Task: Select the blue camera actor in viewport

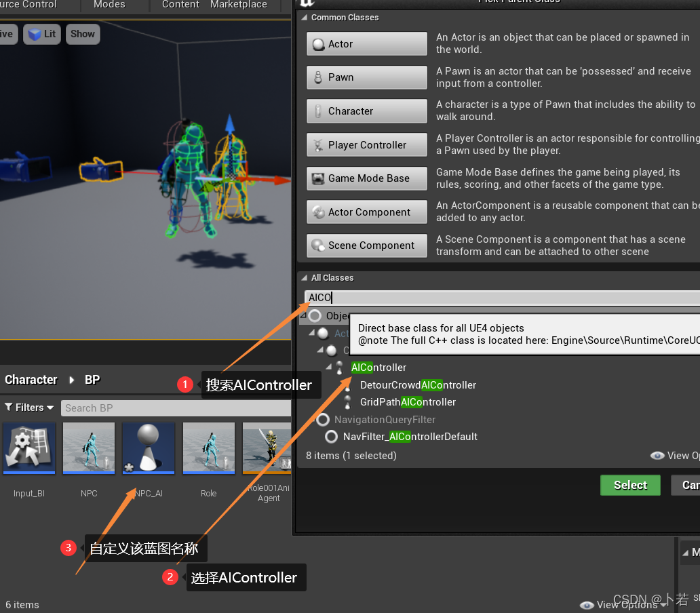Action: tap(24, 167)
